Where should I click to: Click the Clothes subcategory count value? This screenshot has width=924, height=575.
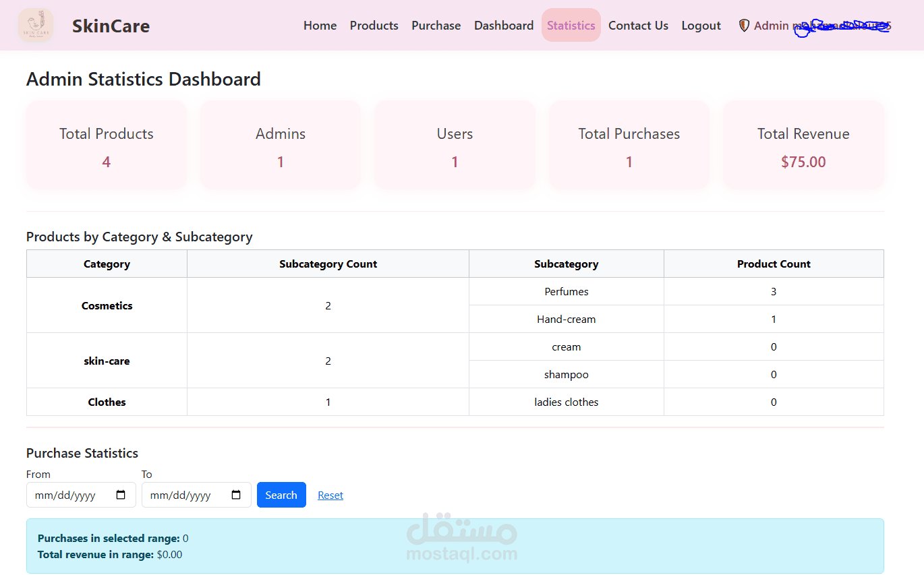coord(328,402)
